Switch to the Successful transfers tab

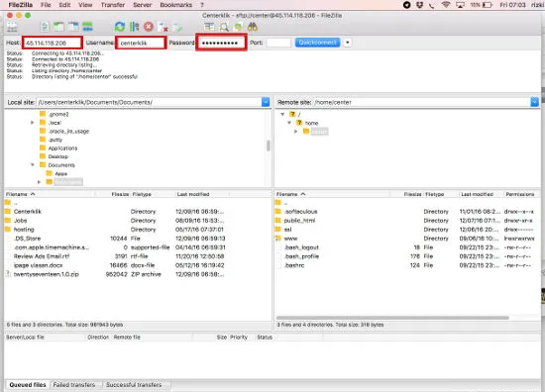coord(134,385)
